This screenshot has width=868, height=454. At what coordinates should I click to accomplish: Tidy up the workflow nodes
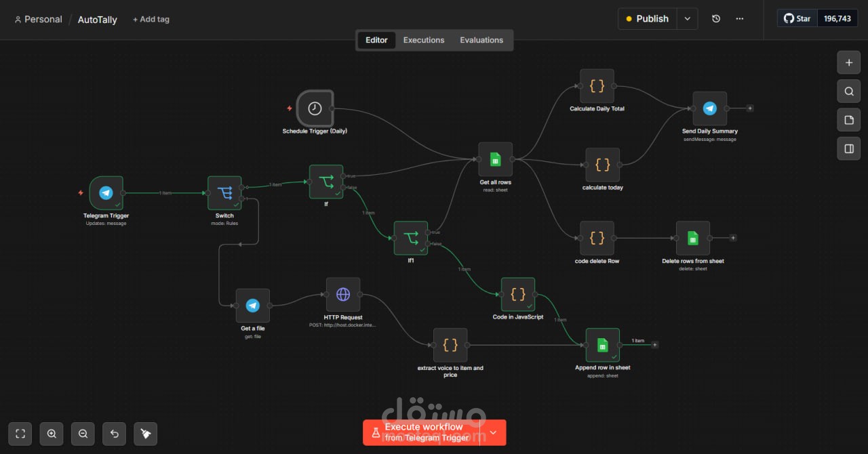click(146, 434)
